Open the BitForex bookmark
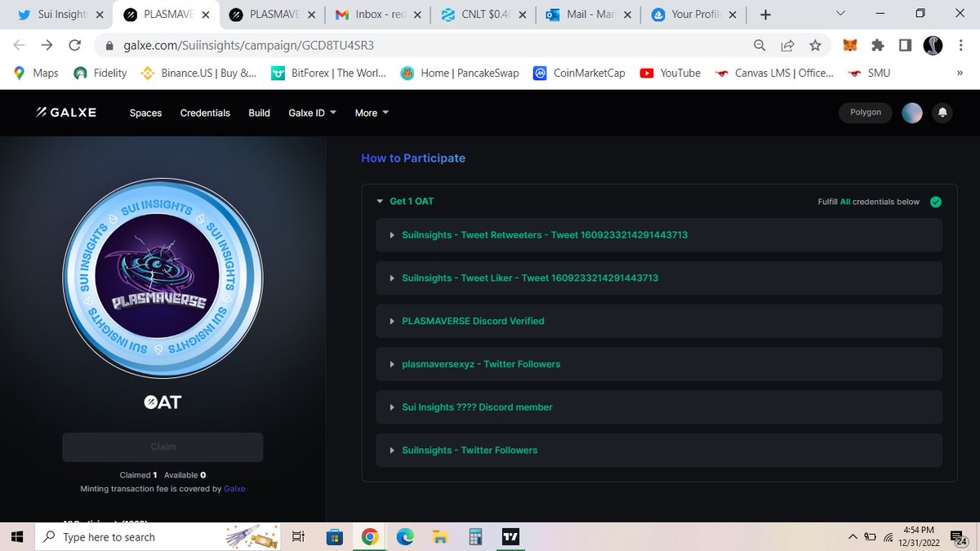 (328, 73)
